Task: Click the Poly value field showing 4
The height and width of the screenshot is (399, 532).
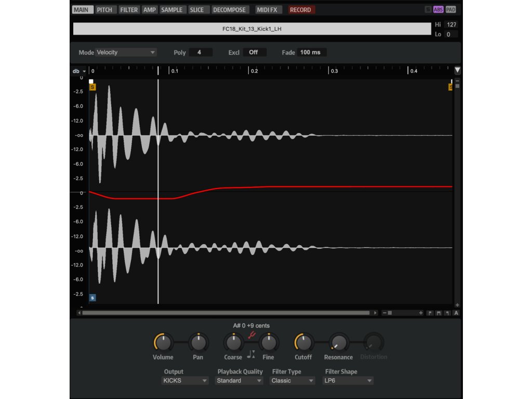Action: pos(201,52)
